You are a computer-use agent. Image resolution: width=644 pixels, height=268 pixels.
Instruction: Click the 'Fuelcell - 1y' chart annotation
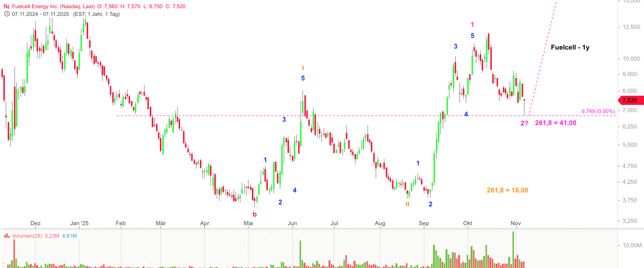[x=570, y=47]
